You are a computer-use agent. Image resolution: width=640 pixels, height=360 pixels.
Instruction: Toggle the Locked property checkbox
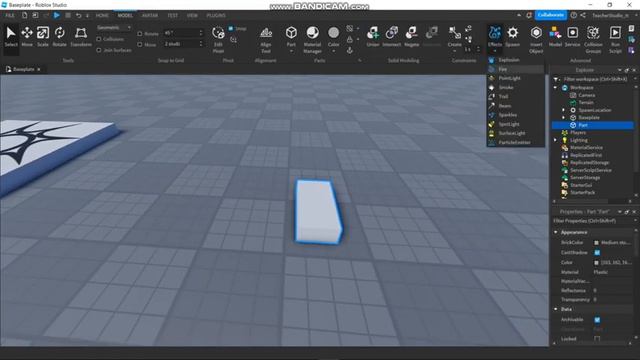point(597,338)
